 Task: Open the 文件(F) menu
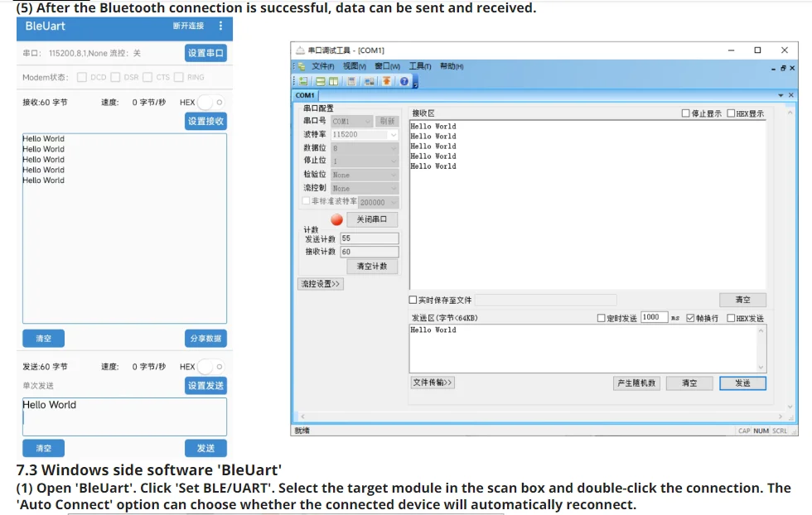tap(322, 66)
